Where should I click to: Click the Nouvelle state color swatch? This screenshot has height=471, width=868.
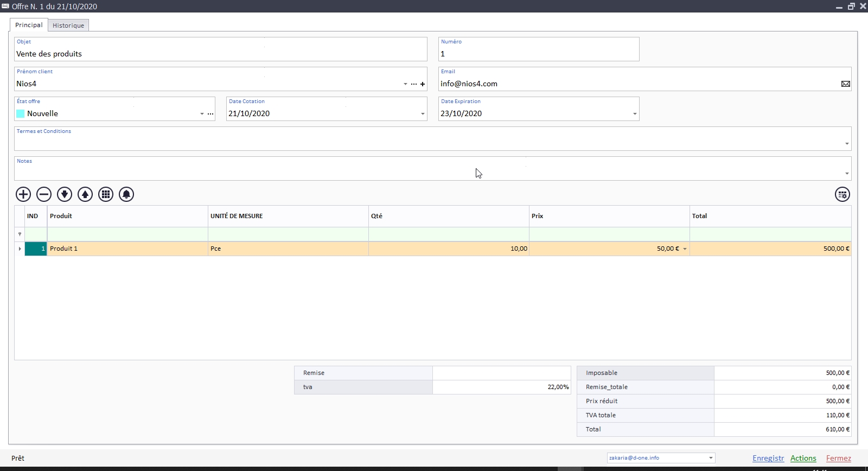click(21, 113)
